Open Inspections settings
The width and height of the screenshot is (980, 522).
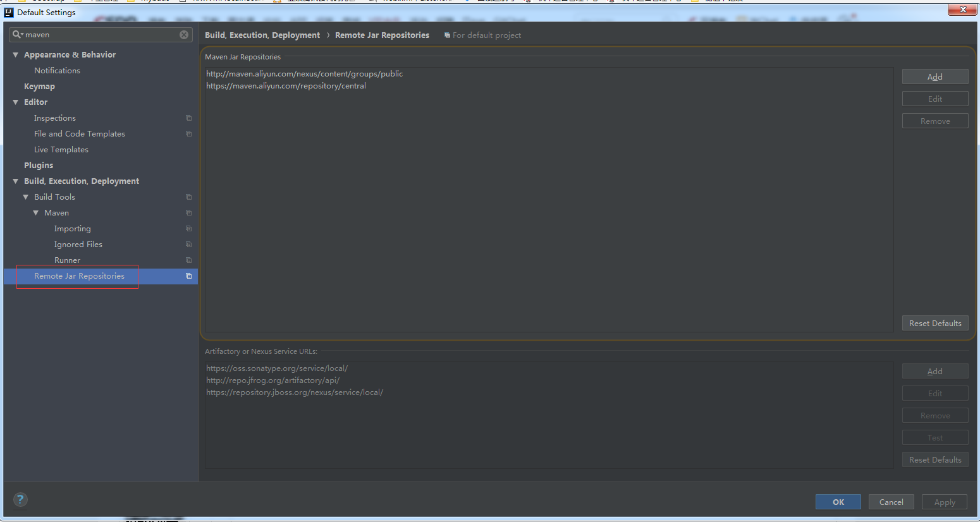point(54,118)
